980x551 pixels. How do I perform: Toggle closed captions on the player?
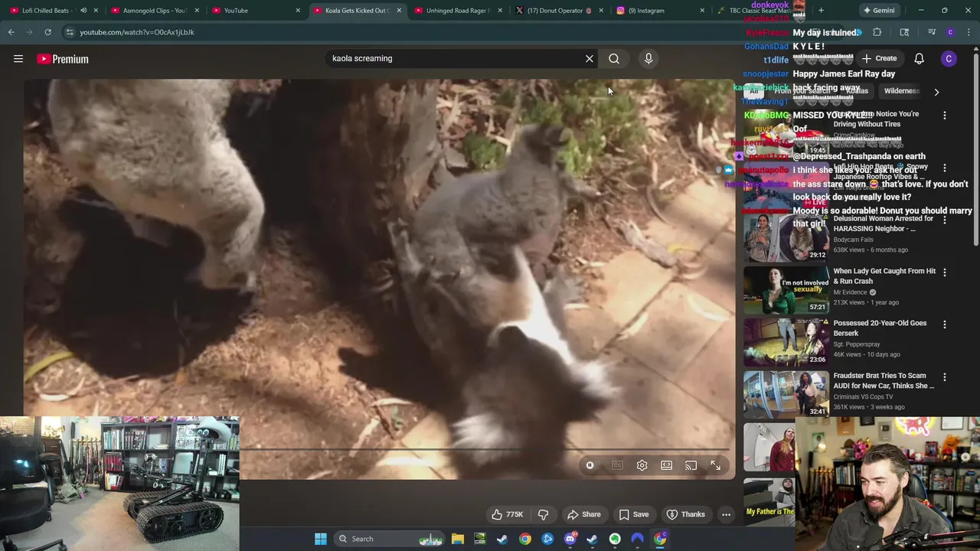click(617, 465)
